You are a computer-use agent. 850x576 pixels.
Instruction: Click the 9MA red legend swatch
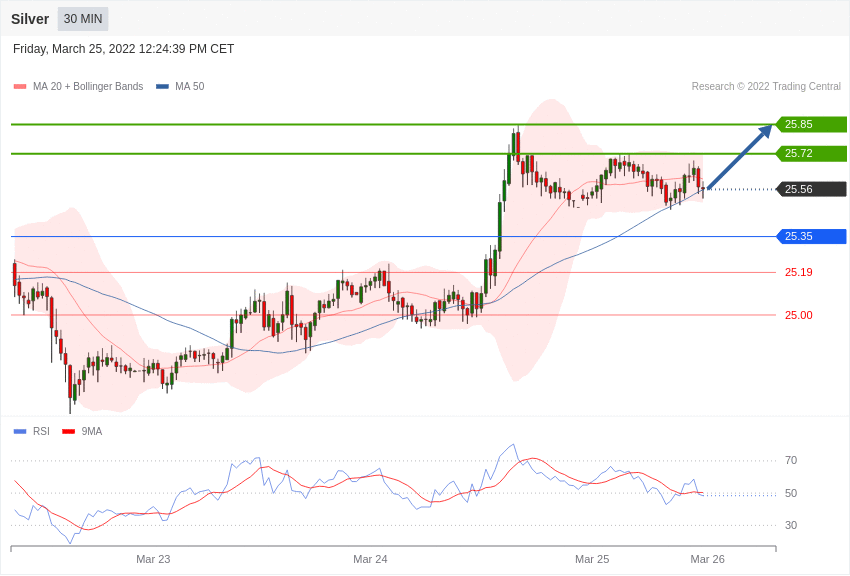click(69, 431)
